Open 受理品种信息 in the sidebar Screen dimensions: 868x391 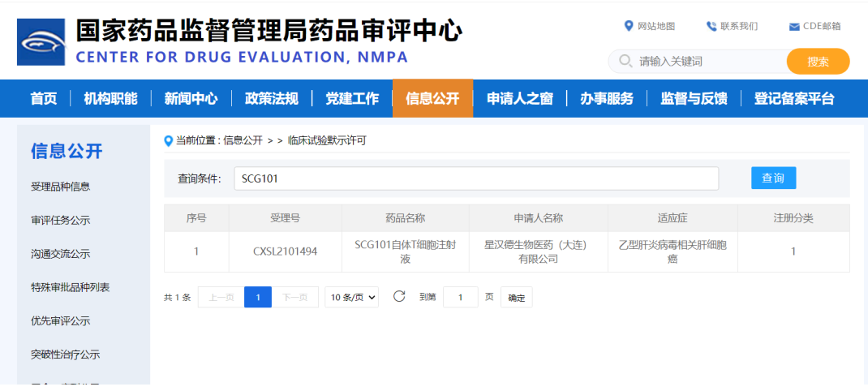60,187
